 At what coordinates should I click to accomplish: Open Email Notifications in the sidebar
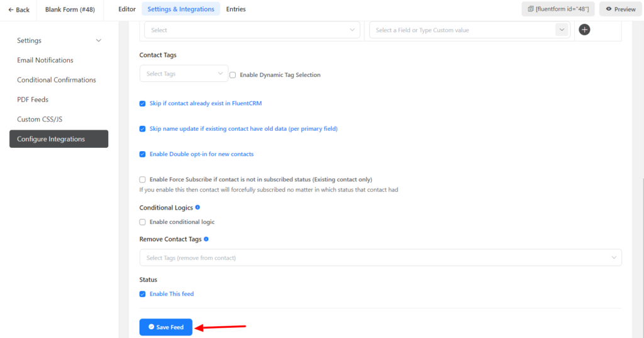click(x=45, y=60)
